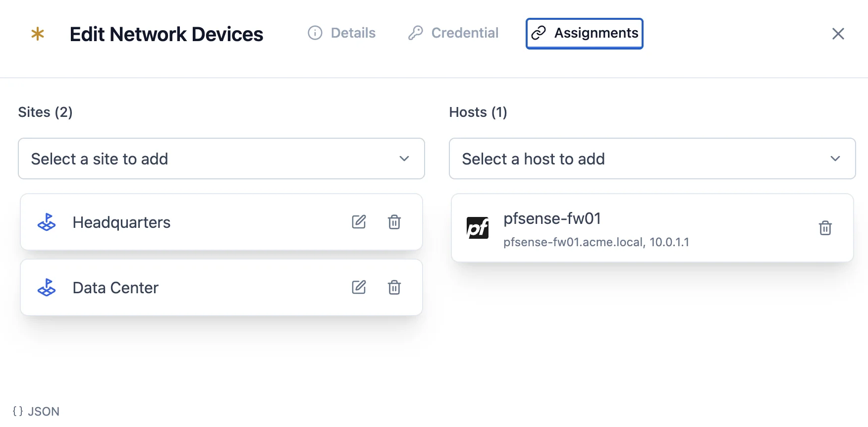Image resolution: width=868 pixels, height=427 pixels.
Task: Close the Edit Network Devices dialog
Action: pos(838,34)
